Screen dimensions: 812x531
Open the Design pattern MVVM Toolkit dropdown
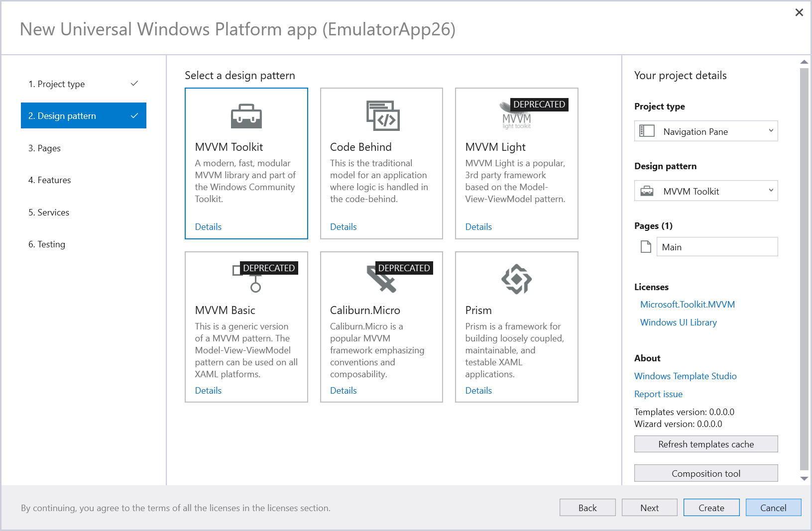click(x=706, y=191)
